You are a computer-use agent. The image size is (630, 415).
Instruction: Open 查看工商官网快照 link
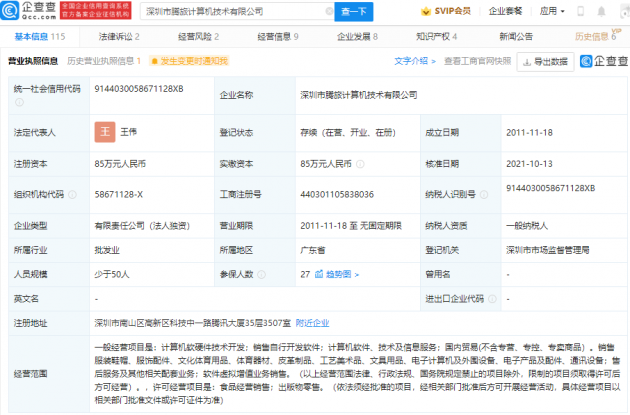point(477,61)
